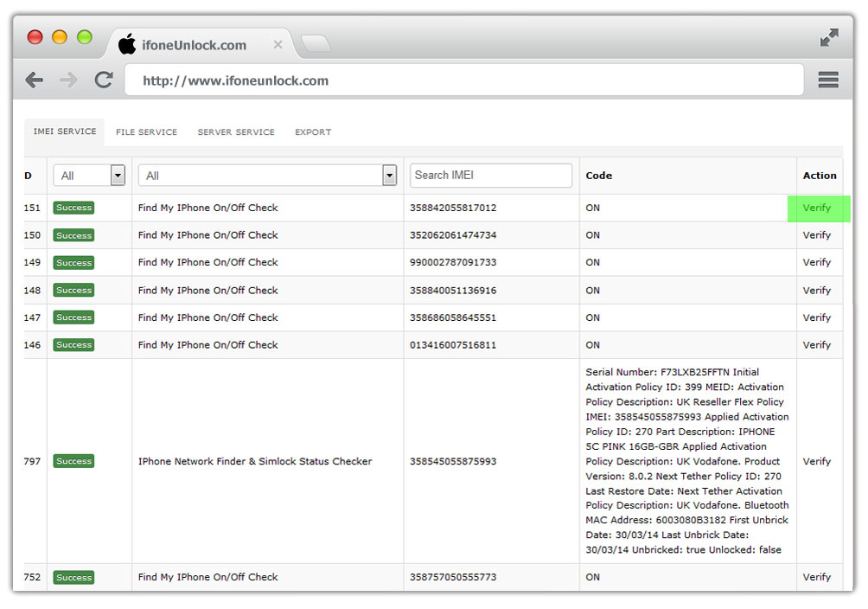The width and height of the screenshot is (868, 609).
Task: Click the Success badge in row 146
Action: point(73,344)
